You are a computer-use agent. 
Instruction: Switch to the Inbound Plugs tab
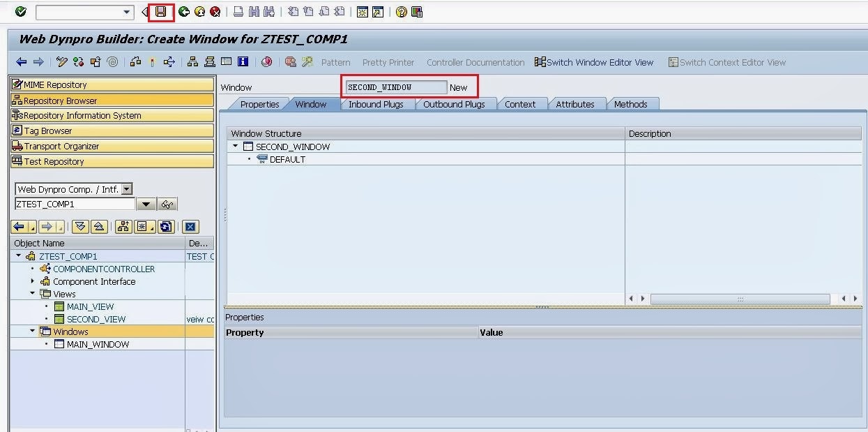click(376, 104)
